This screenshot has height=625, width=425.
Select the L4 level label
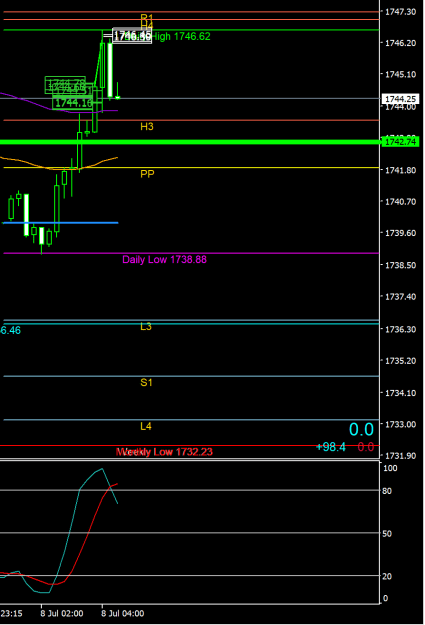click(146, 426)
